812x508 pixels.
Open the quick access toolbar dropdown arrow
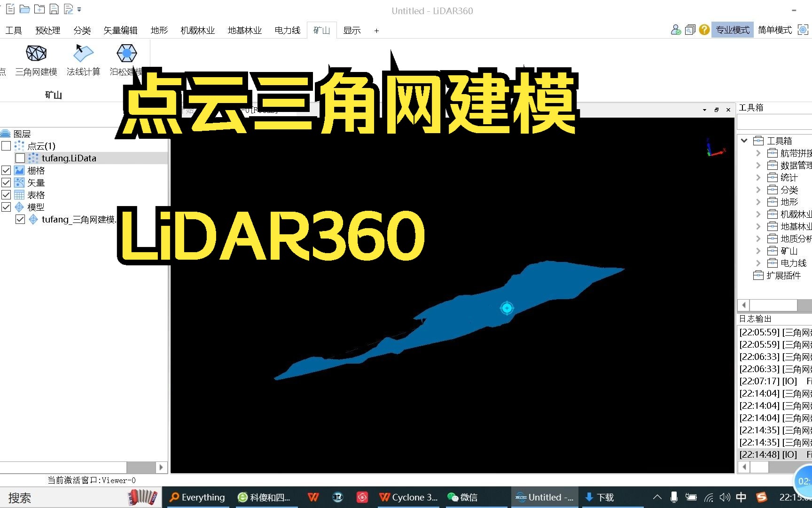(79, 9)
